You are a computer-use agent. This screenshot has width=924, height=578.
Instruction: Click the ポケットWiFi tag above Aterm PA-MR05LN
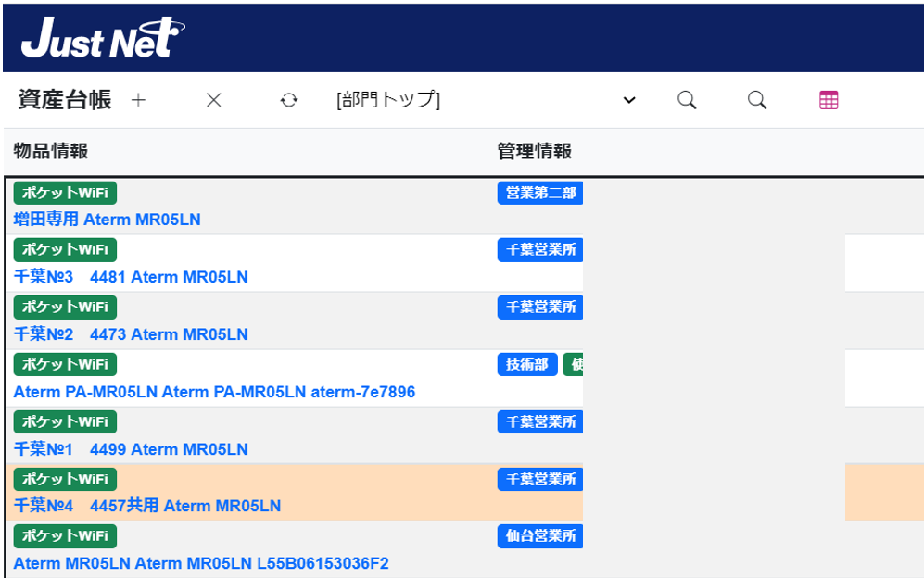click(x=66, y=364)
